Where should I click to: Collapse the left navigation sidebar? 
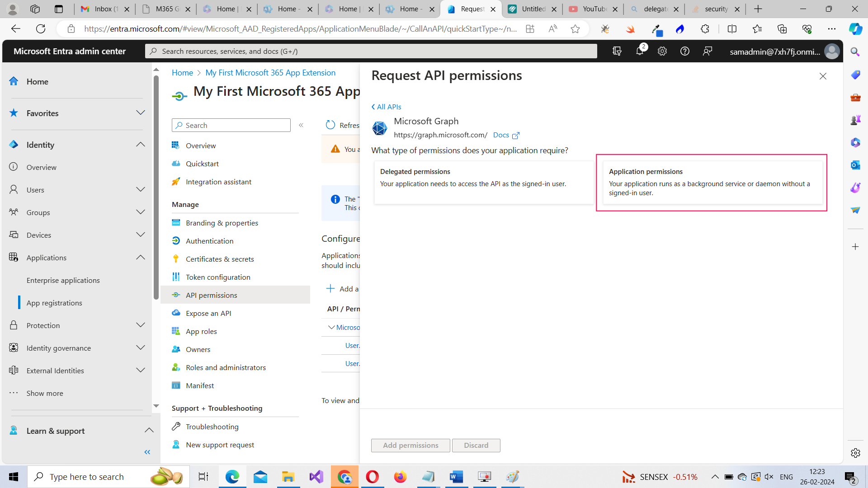click(146, 452)
